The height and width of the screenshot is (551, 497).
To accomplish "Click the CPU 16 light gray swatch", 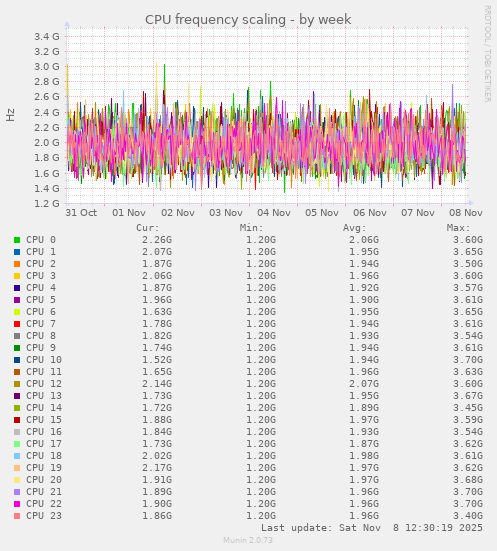I will tap(17, 432).
